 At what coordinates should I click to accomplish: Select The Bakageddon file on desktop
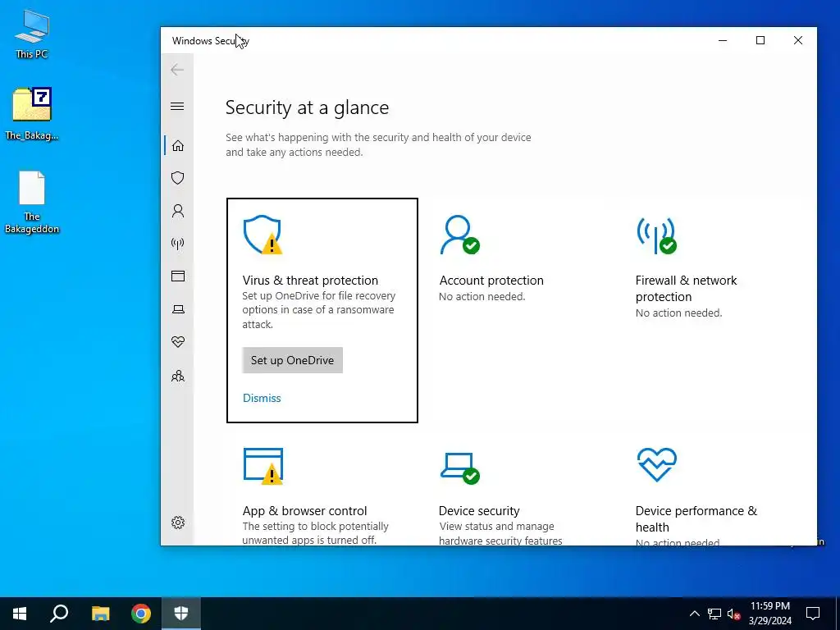pyautogui.click(x=32, y=203)
